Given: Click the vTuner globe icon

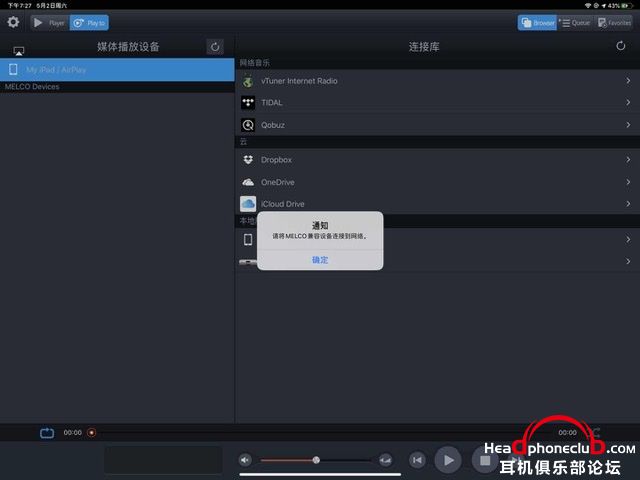Looking at the screenshot, I should click(x=248, y=81).
